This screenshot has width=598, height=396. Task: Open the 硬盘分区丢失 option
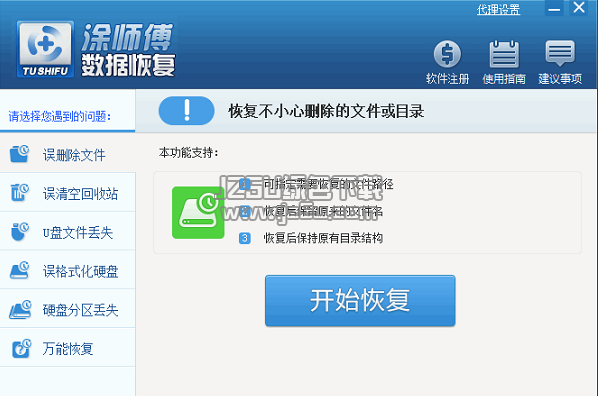pyautogui.click(x=68, y=309)
